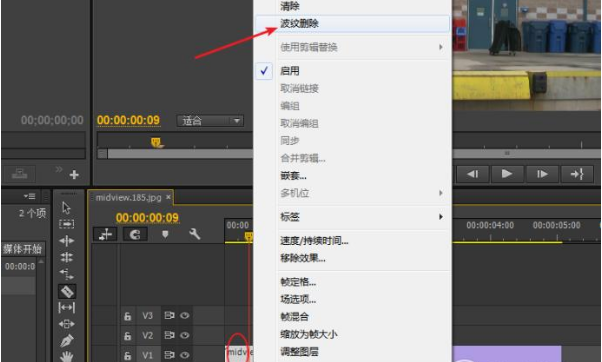Image resolution: width=602 pixels, height=362 pixels.
Task: Play the program monitor
Action: [507, 174]
